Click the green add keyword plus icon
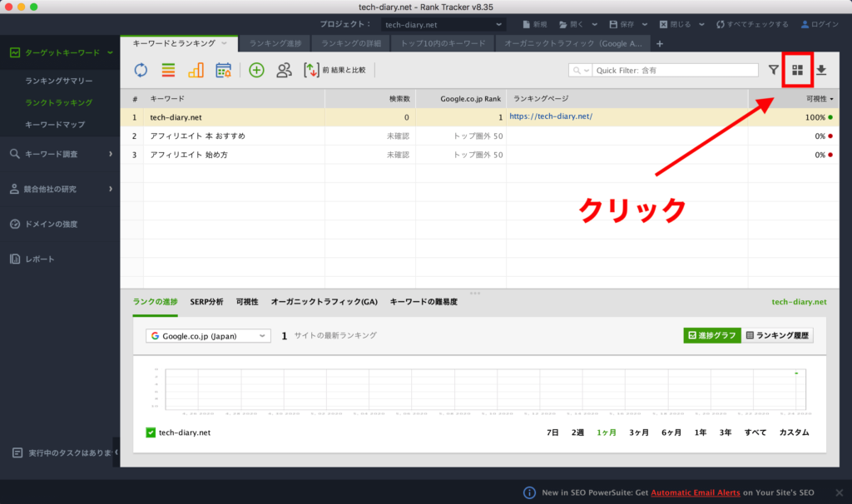The image size is (852, 504). pyautogui.click(x=256, y=70)
